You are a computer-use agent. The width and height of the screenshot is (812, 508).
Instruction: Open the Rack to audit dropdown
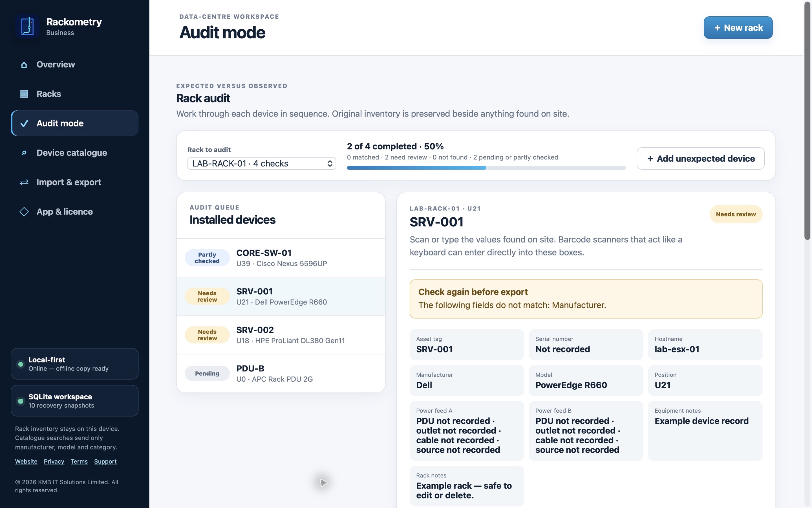tap(261, 164)
